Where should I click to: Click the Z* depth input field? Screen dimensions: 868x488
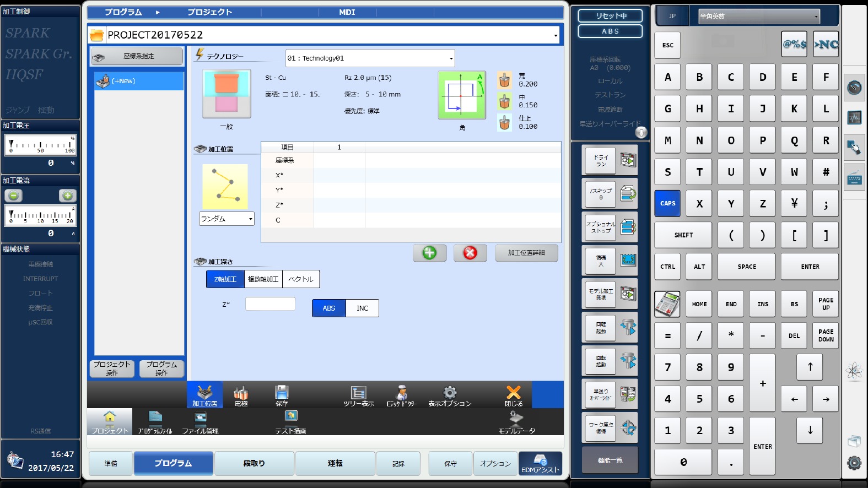270,304
